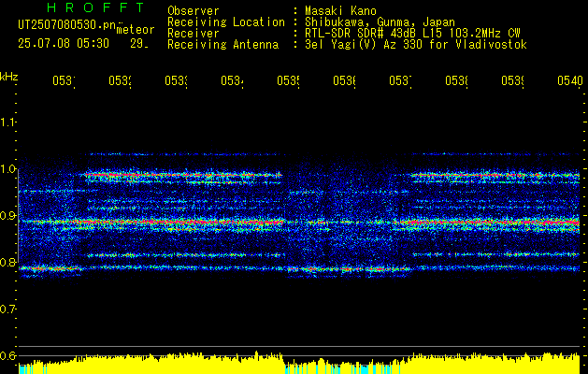Click the 'Observer' field label
The width and height of the screenshot is (588, 374).
click(x=194, y=11)
